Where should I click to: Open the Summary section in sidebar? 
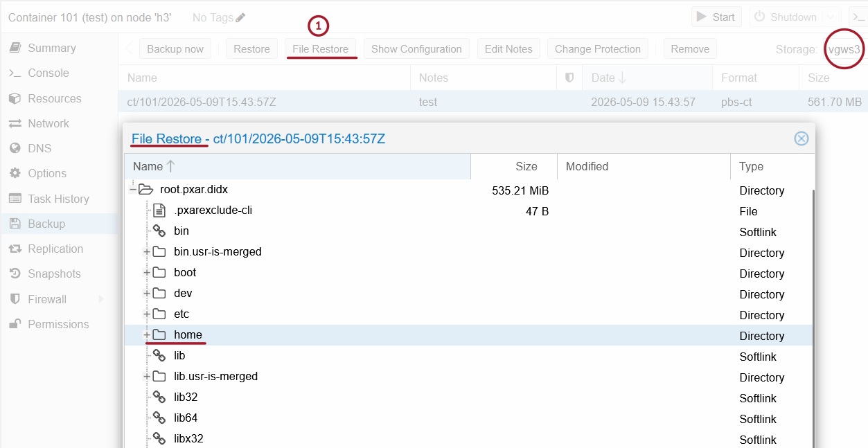coord(51,48)
